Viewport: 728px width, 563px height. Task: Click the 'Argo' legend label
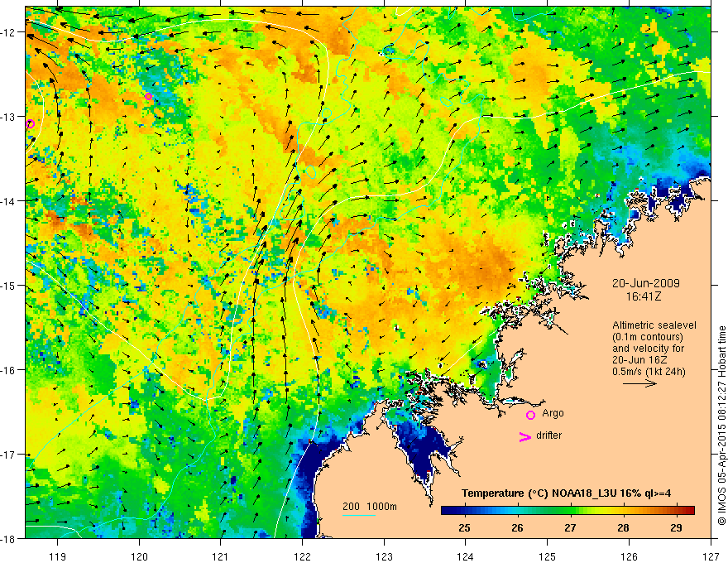click(553, 413)
